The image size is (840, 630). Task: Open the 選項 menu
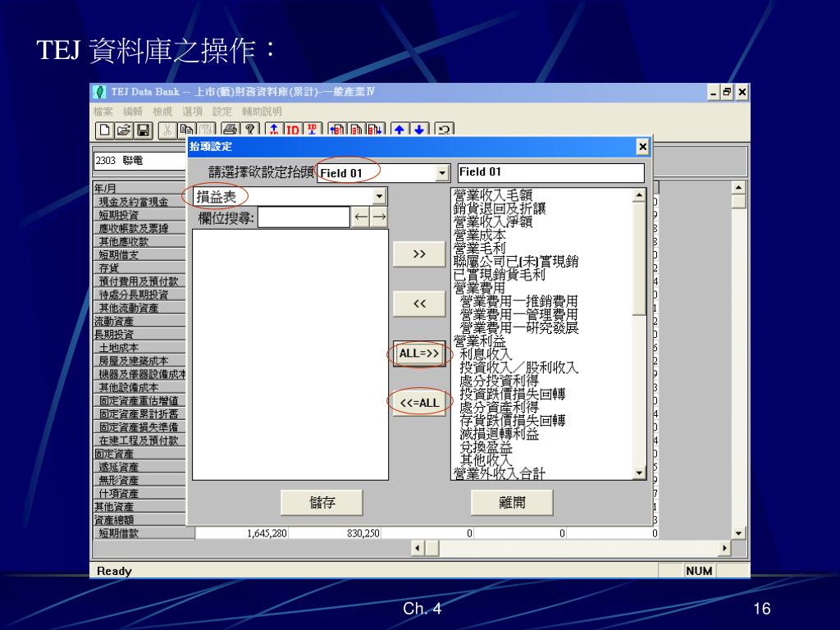(192, 112)
